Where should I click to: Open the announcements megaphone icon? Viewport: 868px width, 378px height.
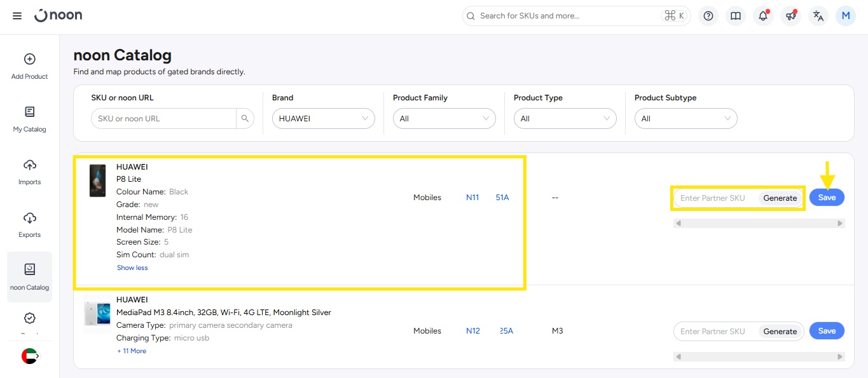pos(790,16)
